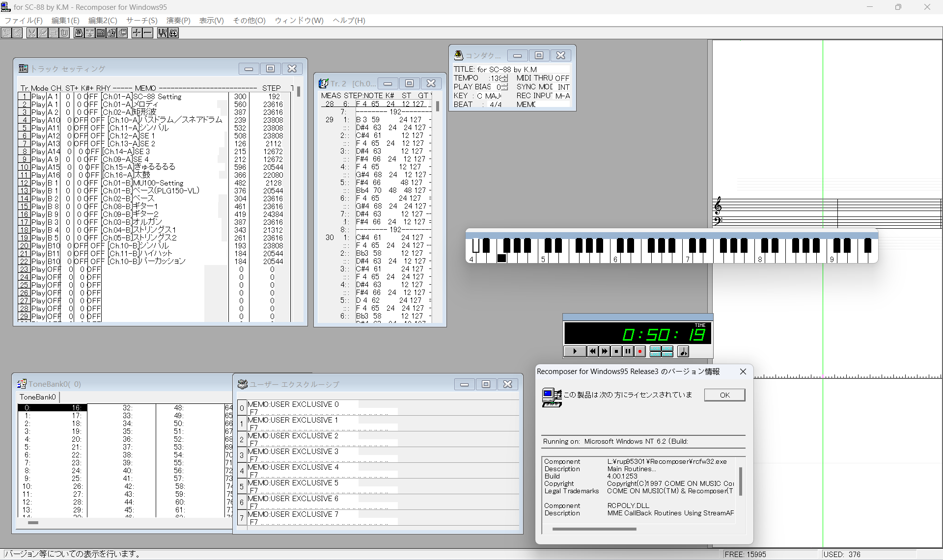Click the first toolbar icon (open song)

click(6, 33)
